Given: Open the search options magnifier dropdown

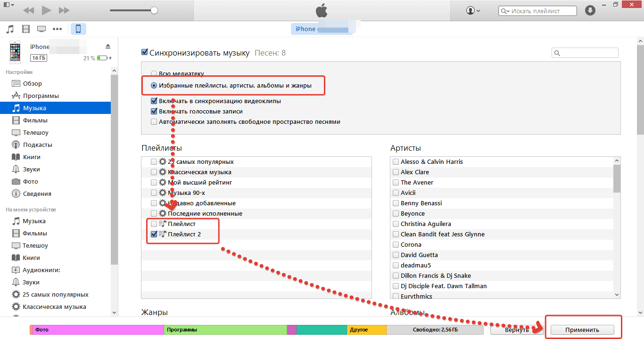Looking at the screenshot, I should tap(505, 10).
